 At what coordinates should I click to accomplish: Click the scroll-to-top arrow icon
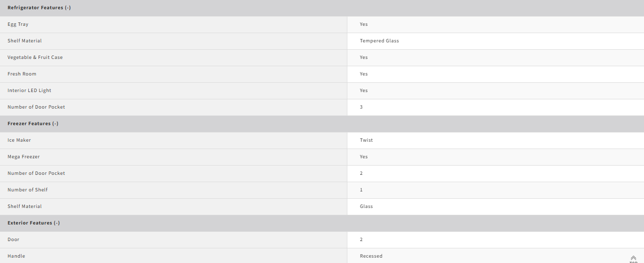(633, 258)
